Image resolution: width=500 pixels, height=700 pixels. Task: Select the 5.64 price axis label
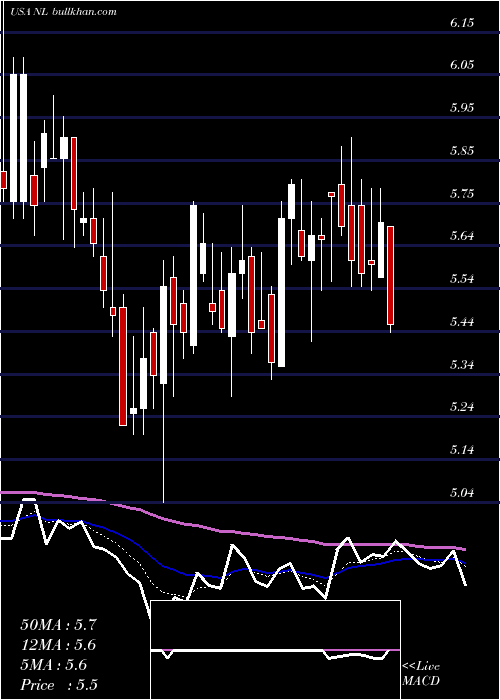(x=462, y=236)
